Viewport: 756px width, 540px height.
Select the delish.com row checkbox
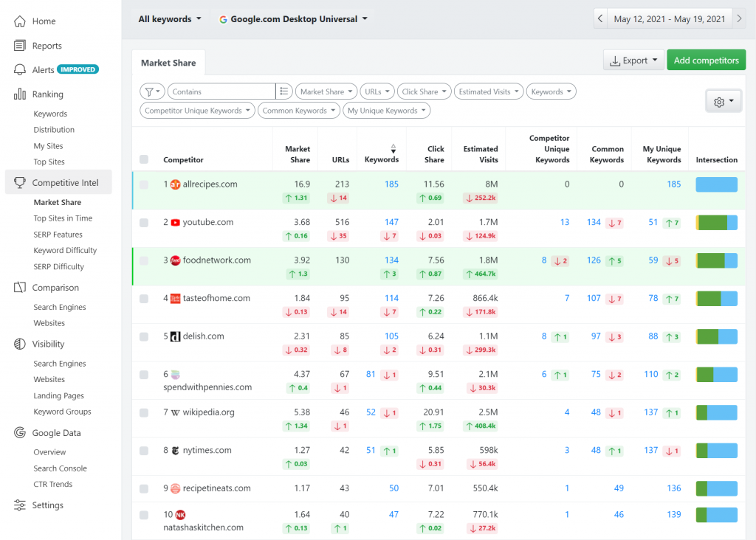point(144,336)
